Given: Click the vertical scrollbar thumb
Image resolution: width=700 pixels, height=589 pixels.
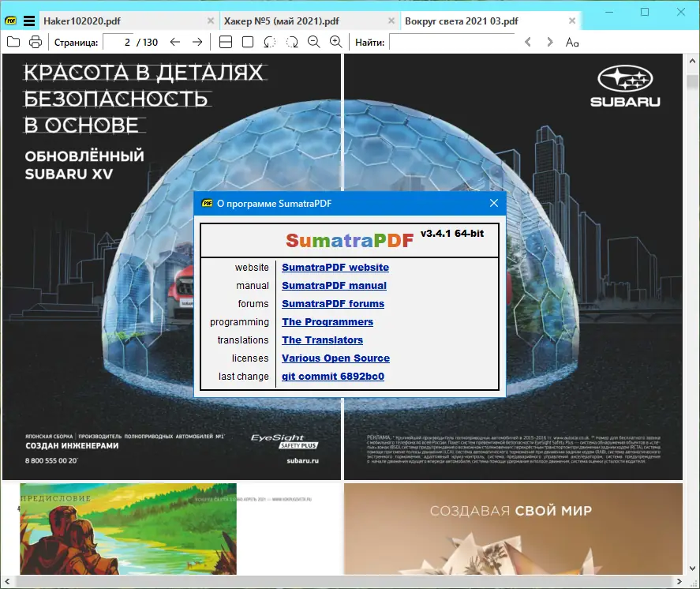Looking at the screenshot, I should coord(692,82).
